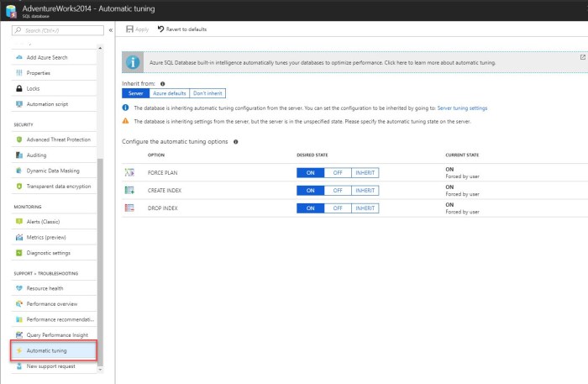
Task: Click the Automatic tuning lightning icon
Action: 19,350
